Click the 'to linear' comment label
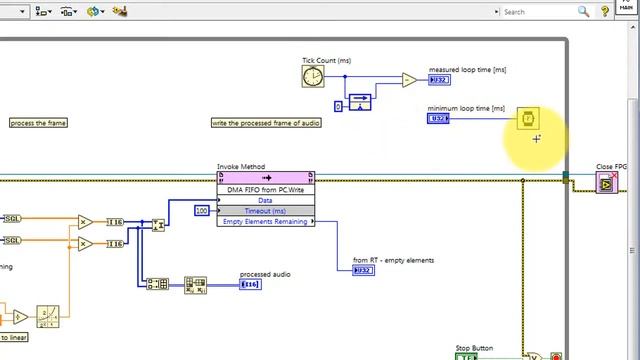 click(x=14, y=338)
